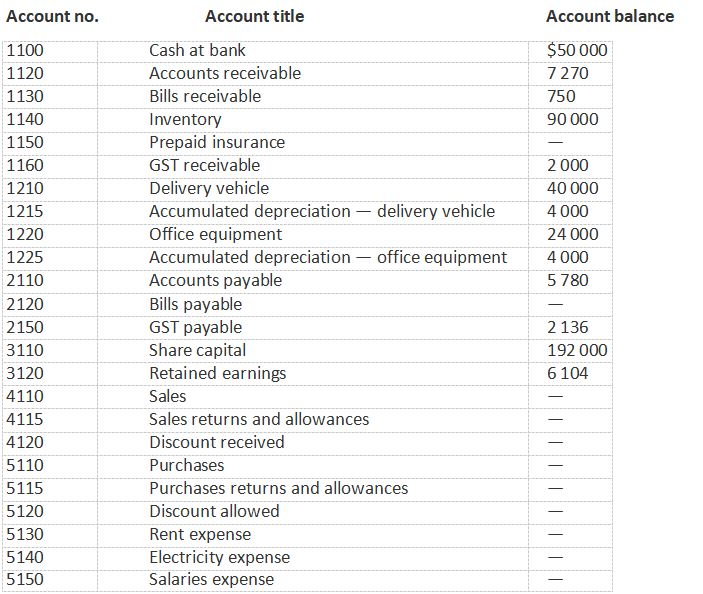The image size is (703, 594).
Task: Click account number 1160 cell
Action: [x=25, y=165]
